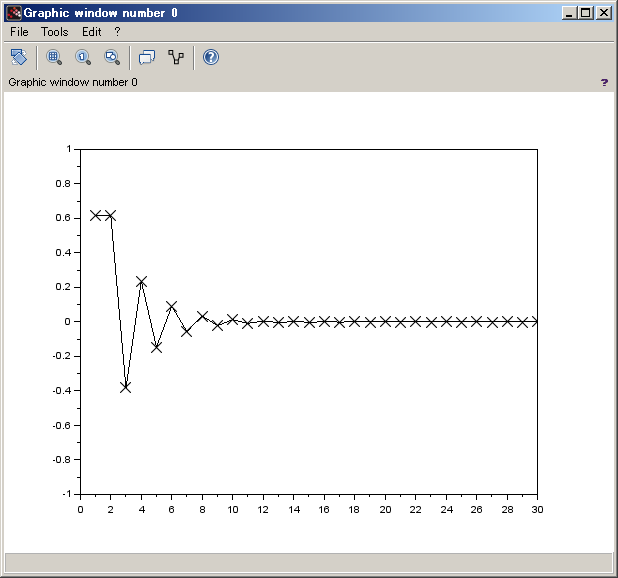The image size is (618, 578).
Task: Select the data marker at x=4 near 0.2
Action: click(141, 282)
